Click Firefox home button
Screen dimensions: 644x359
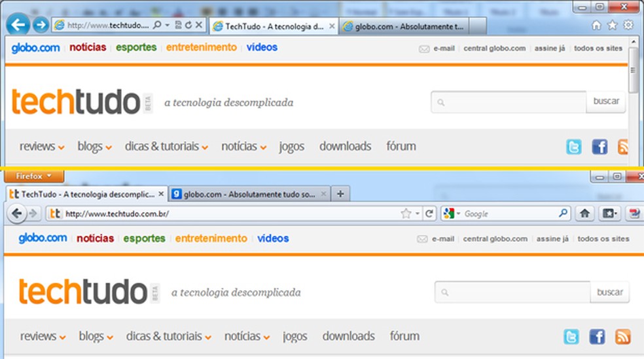(x=585, y=213)
